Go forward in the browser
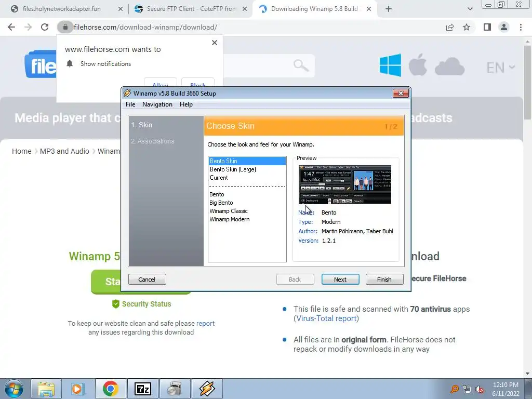 point(28,27)
